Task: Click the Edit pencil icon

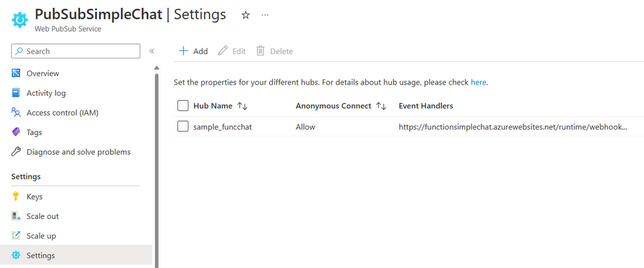Action: click(x=223, y=51)
